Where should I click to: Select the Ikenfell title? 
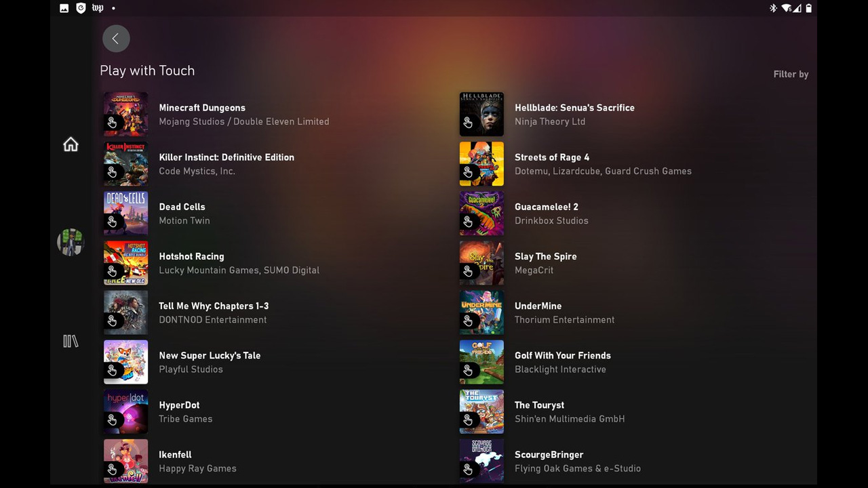click(x=175, y=454)
